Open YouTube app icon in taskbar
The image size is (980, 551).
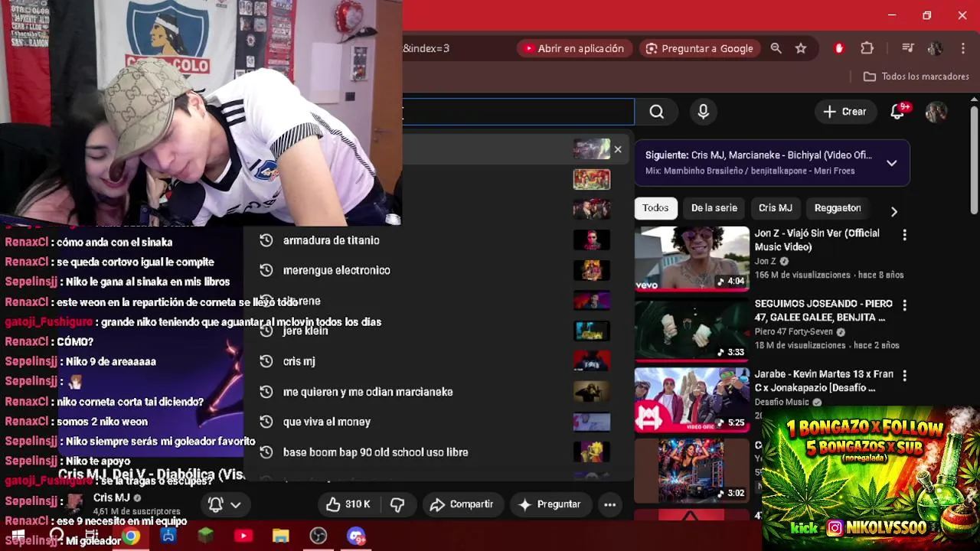pos(243,536)
